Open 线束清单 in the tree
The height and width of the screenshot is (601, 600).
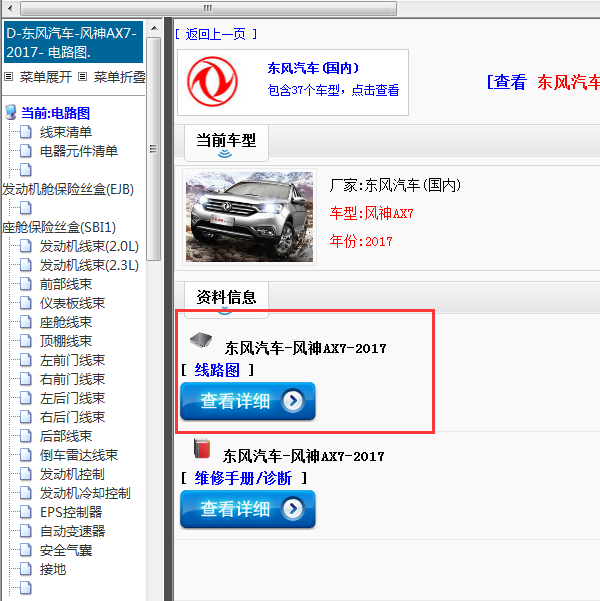coord(66,132)
